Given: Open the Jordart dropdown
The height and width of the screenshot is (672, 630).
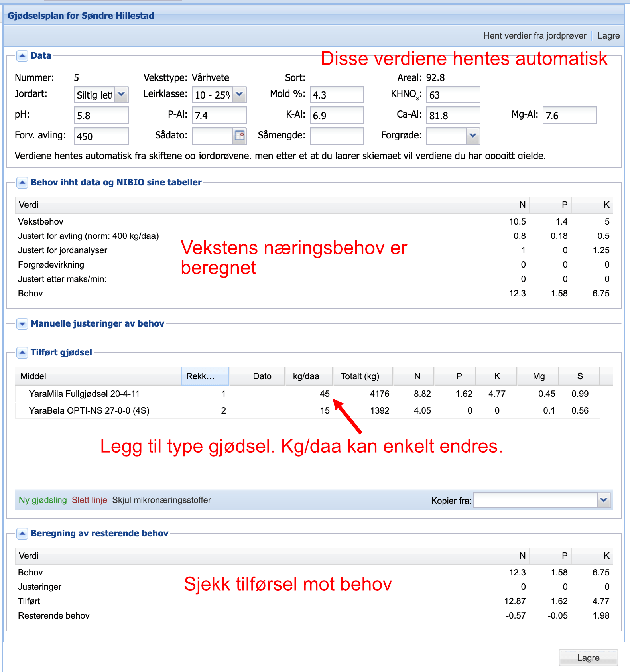Looking at the screenshot, I should point(122,95).
